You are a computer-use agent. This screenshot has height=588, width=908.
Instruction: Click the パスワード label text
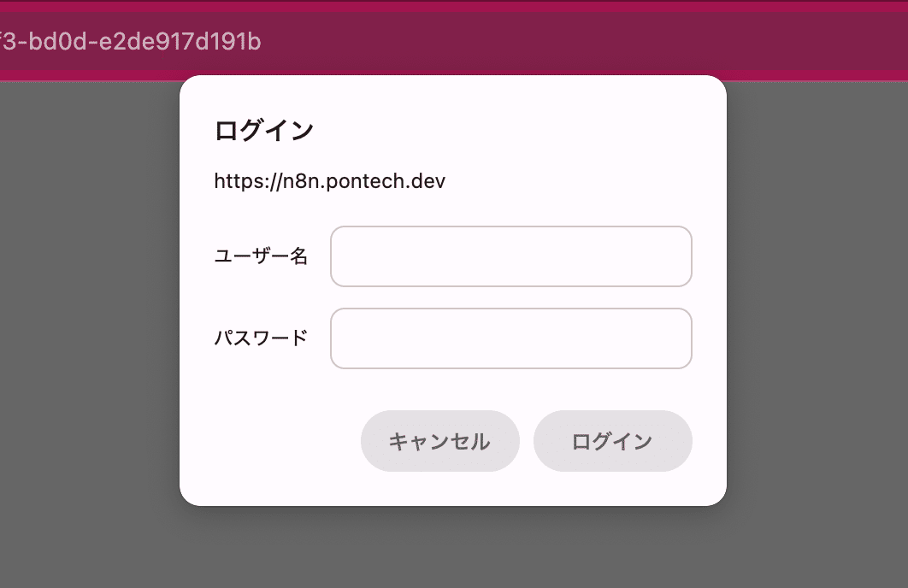(x=261, y=338)
